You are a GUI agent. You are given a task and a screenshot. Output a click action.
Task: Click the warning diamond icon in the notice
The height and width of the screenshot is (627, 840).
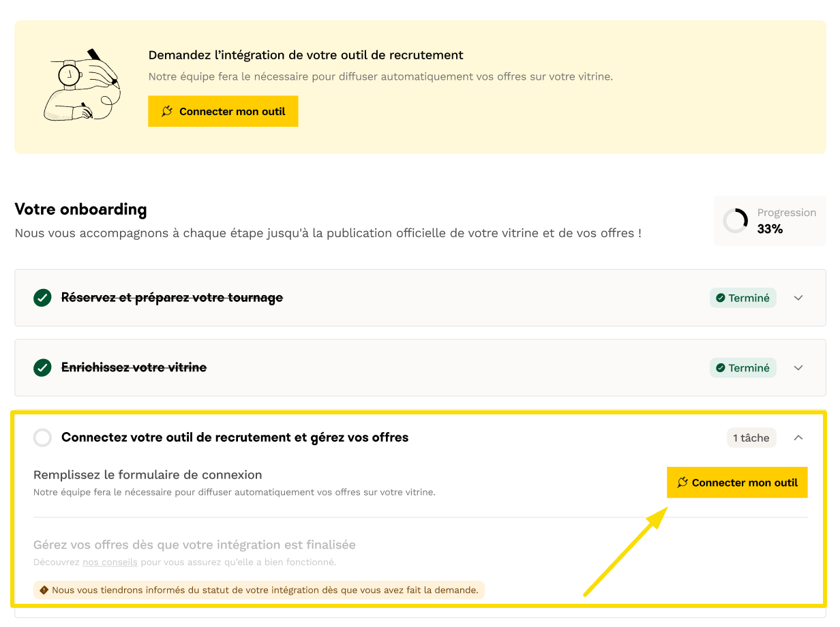coord(44,590)
